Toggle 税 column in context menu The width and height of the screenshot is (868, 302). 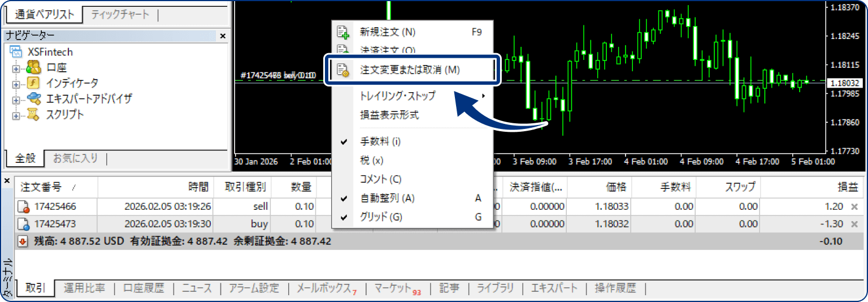[x=412, y=161]
